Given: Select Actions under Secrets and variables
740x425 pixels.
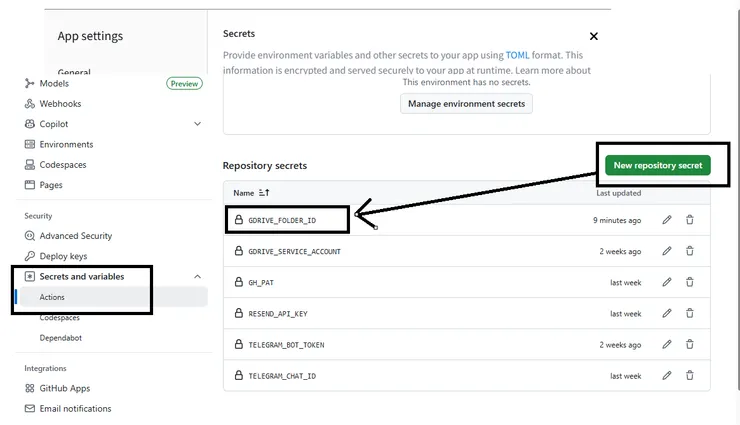Looking at the screenshot, I should 52,297.
